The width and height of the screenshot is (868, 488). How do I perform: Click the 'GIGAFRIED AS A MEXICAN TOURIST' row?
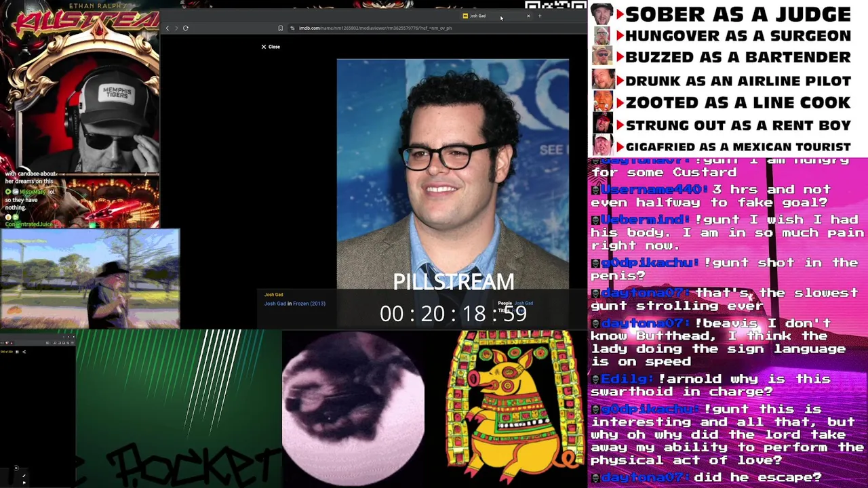click(x=722, y=146)
